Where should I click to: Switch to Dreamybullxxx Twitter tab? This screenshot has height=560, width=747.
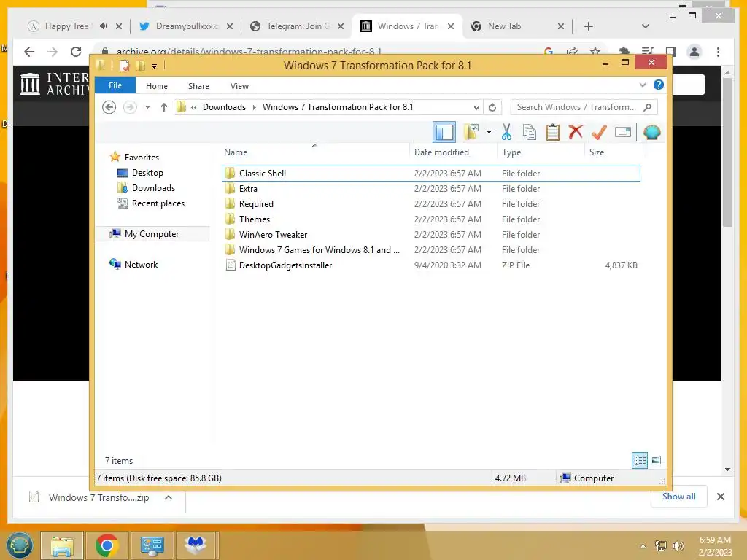[x=186, y=26]
